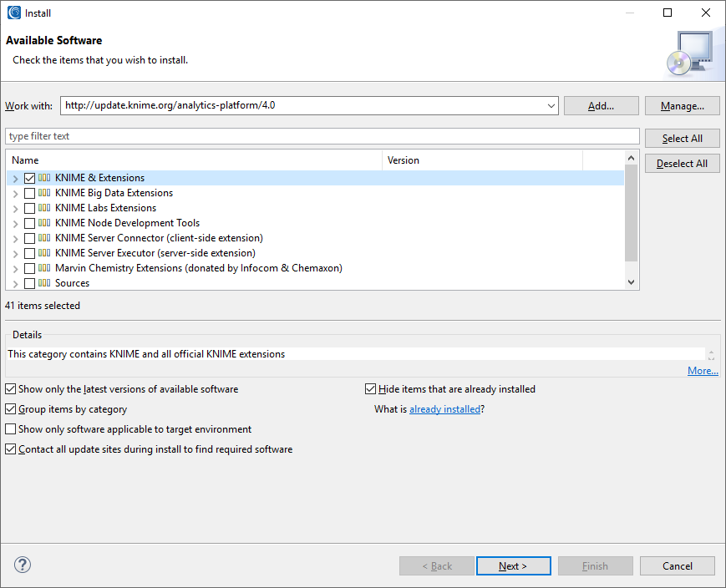Check KNIME Server Connector checkbox
Image resolution: width=726 pixels, height=588 pixels.
click(29, 238)
